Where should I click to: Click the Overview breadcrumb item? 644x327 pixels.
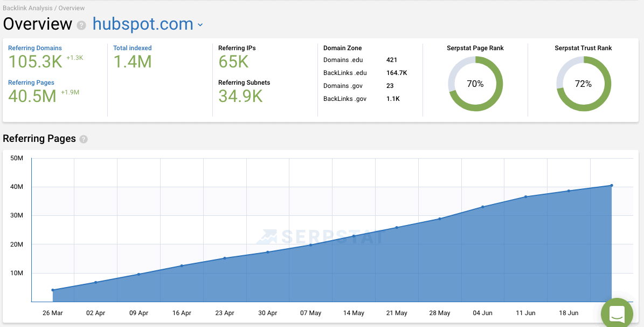click(x=72, y=8)
